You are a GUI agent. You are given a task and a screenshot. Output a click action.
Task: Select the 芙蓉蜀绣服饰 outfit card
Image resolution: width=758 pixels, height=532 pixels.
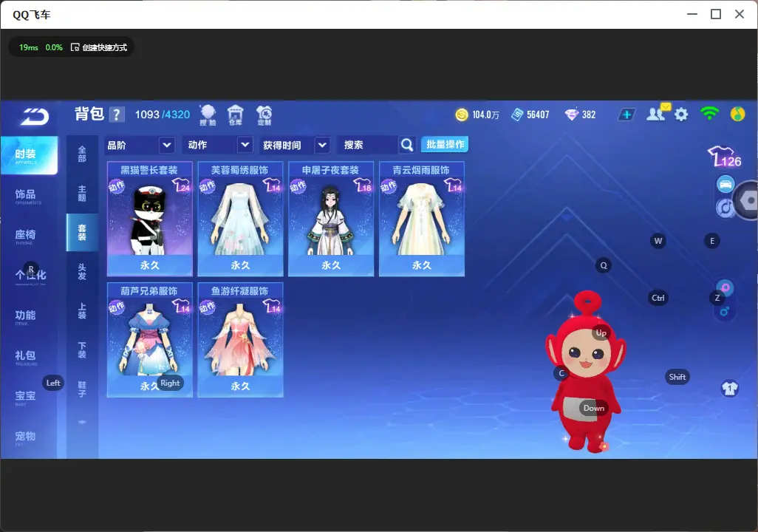pyautogui.click(x=240, y=219)
